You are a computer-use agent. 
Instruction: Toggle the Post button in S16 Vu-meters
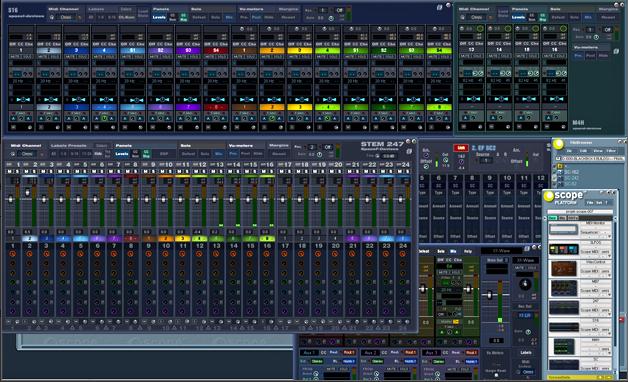point(256,17)
